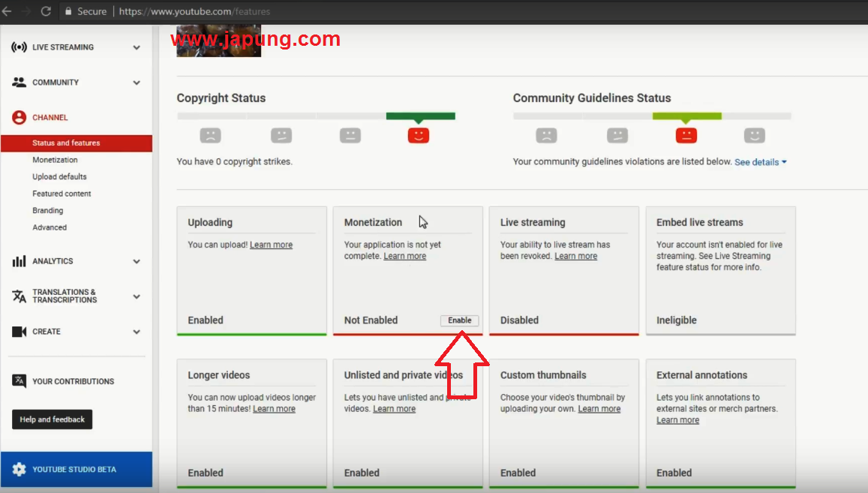The height and width of the screenshot is (493, 868).
Task: Open YouTube Studio Beta
Action: tap(77, 469)
